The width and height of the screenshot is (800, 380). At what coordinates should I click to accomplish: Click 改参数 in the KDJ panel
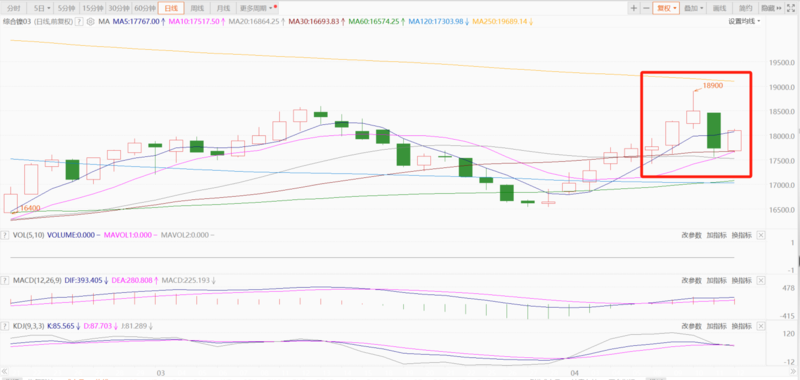tap(692, 325)
